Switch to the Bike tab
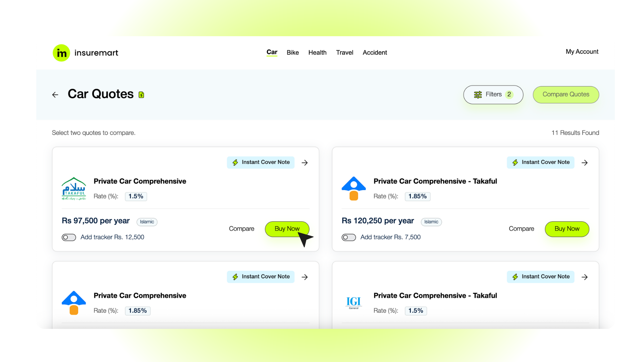This screenshot has height=362, width=644. pos(292,53)
